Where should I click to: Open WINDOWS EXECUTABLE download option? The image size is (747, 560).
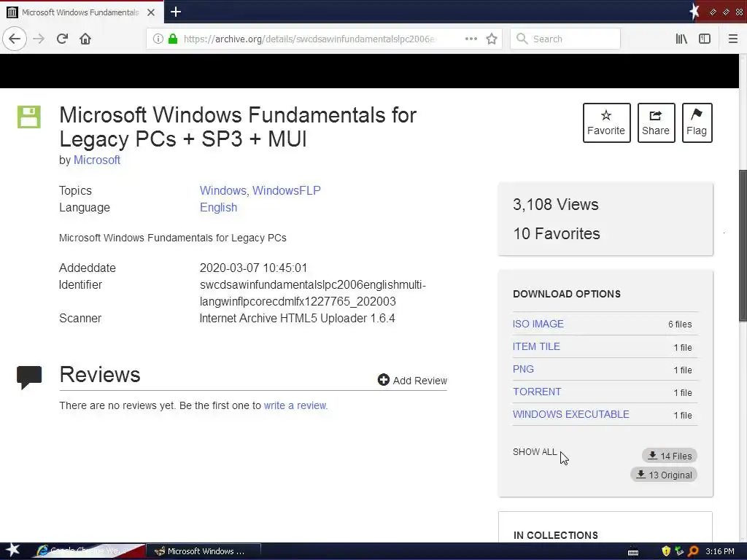pyautogui.click(x=570, y=414)
